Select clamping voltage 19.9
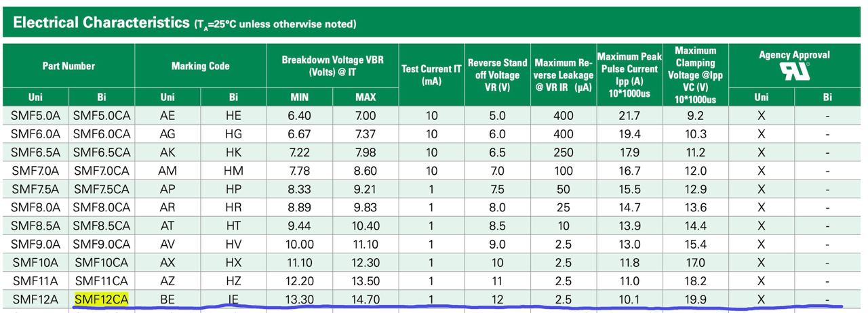 [x=696, y=299]
